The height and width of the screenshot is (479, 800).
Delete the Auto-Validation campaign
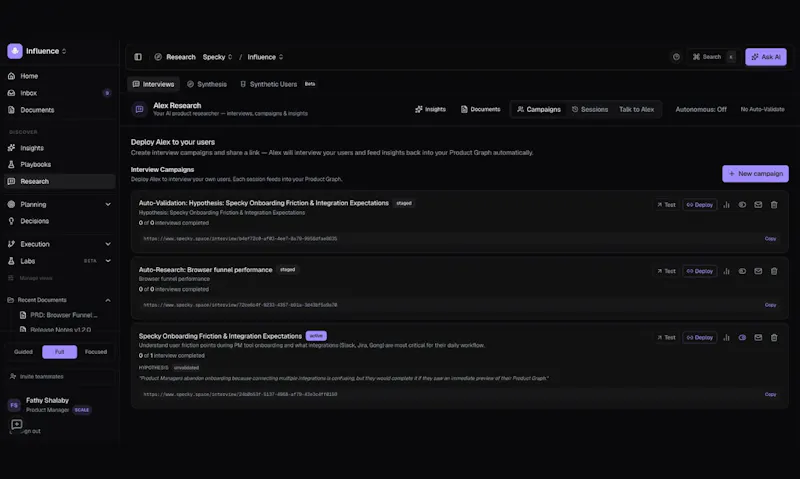tap(774, 205)
